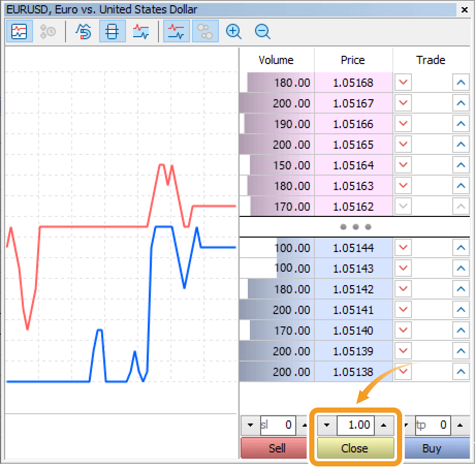Increase trade volume with the up arrow beside 1.00
476x470 pixels.
pos(383,425)
